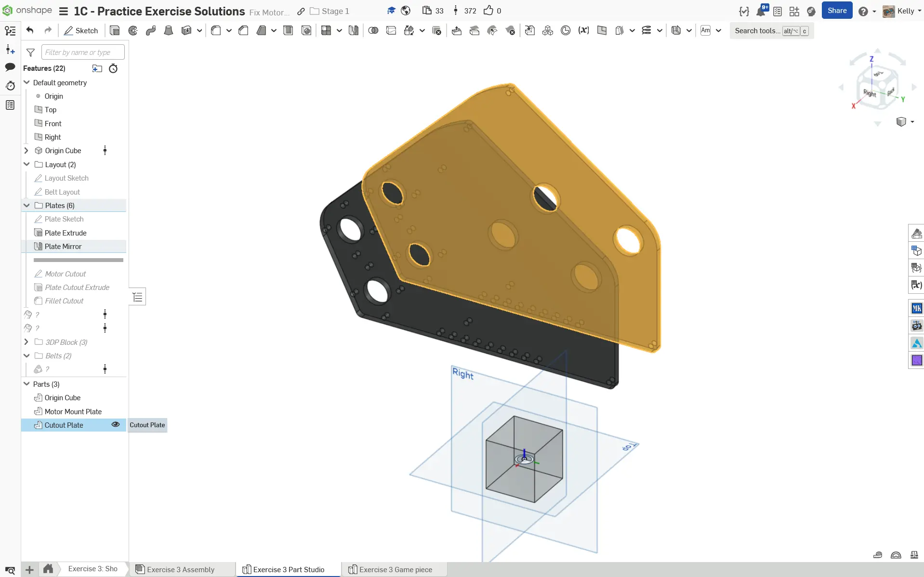
Task: Click the Mirror tool icon
Action: point(354,31)
